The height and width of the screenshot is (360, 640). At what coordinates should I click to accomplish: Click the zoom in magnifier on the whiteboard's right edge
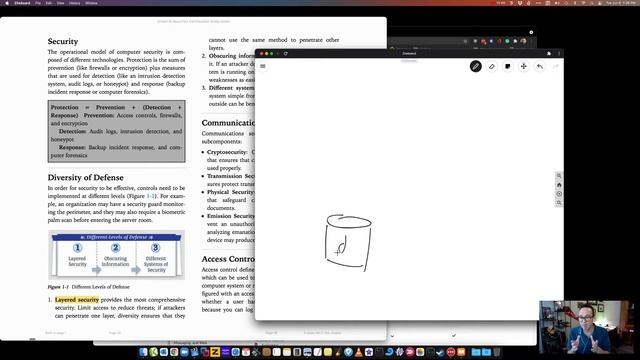coord(559,176)
